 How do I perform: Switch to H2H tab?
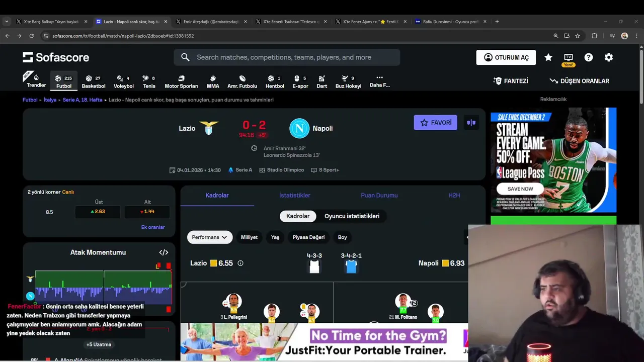(x=454, y=195)
